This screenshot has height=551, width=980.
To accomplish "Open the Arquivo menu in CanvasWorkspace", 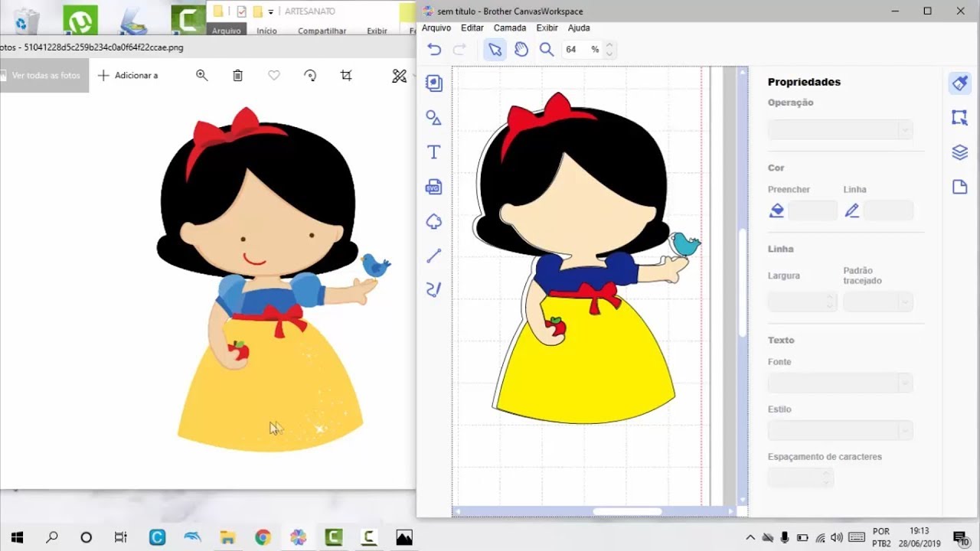I will pyautogui.click(x=436, y=28).
